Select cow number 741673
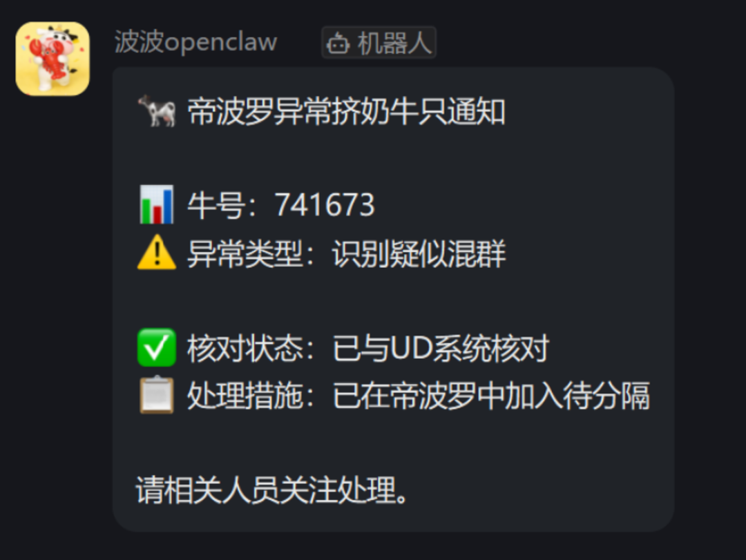 pyautogui.click(x=325, y=205)
